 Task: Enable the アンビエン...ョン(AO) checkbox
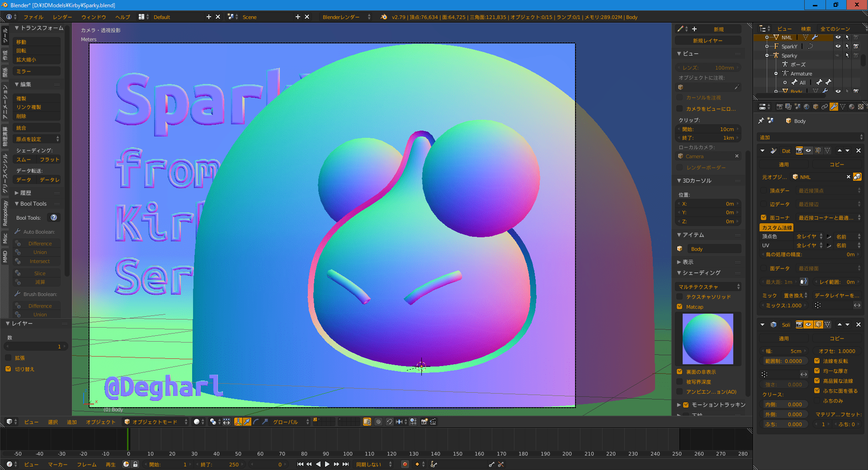click(x=679, y=391)
